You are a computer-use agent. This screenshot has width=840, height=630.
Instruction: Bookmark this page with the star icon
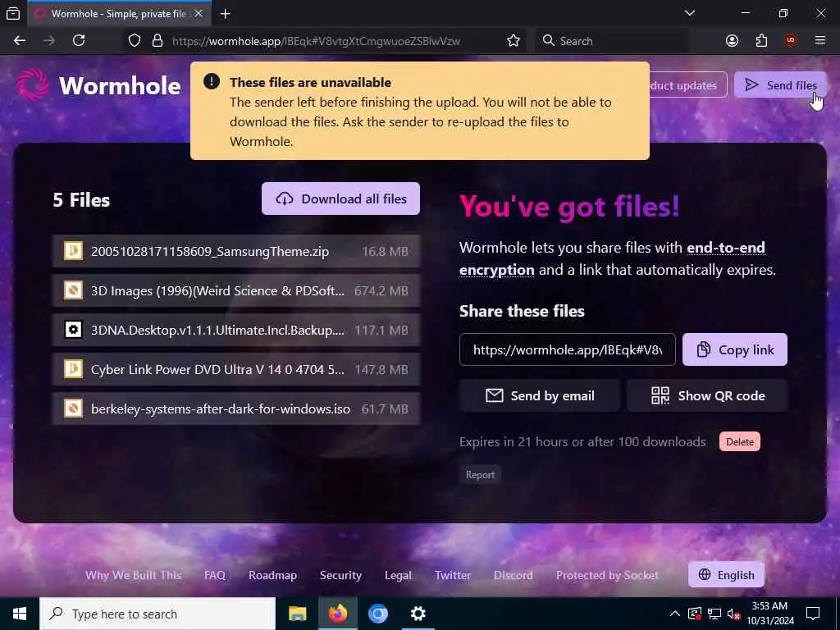tap(514, 41)
